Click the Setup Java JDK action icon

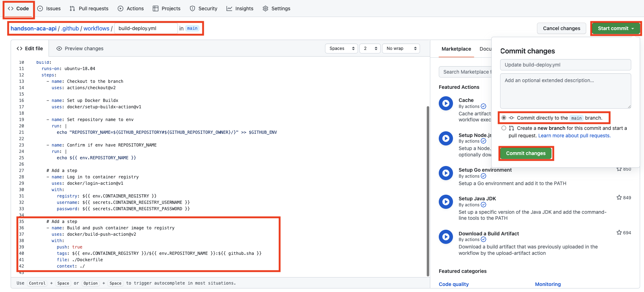(x=446, y=202)
